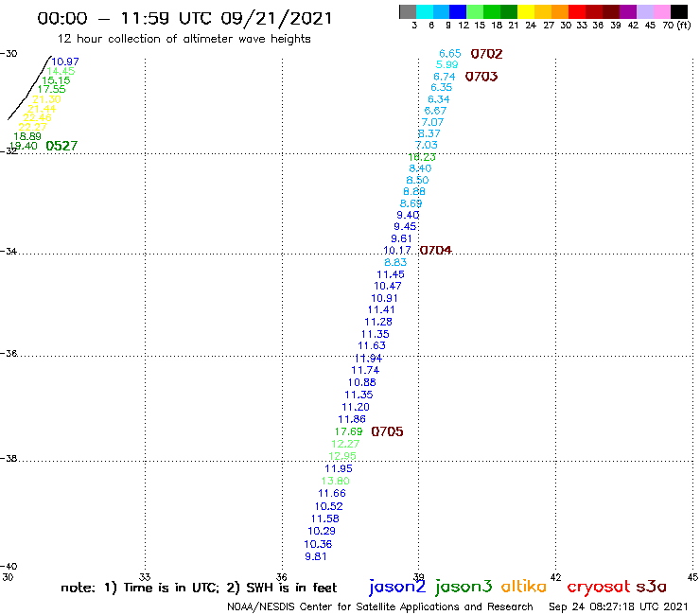Click wave height value 10.17

coord(397,250)
